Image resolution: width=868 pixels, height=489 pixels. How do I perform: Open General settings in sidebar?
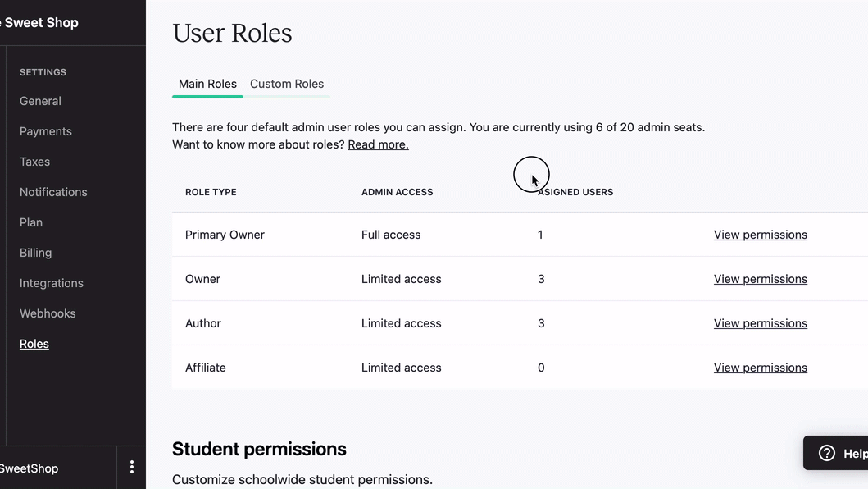click(40, 101)
